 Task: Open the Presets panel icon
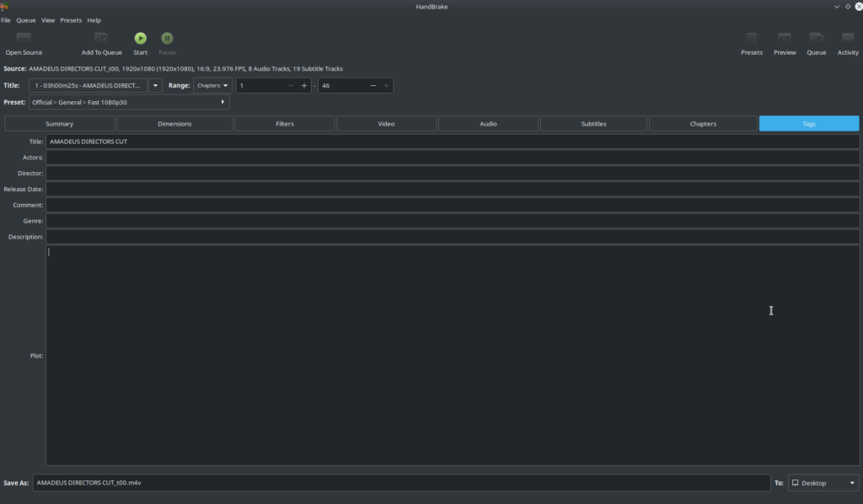(751, 37)
